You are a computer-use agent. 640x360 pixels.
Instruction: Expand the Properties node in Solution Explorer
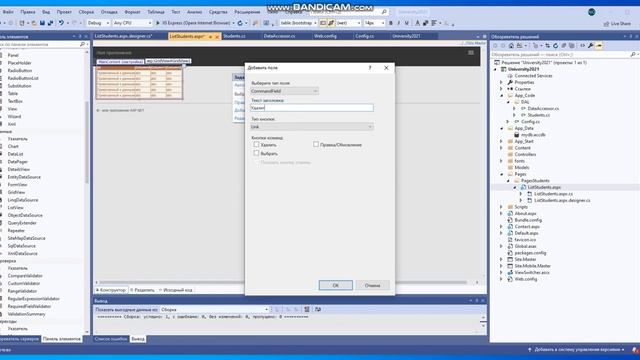click(502, 82)
